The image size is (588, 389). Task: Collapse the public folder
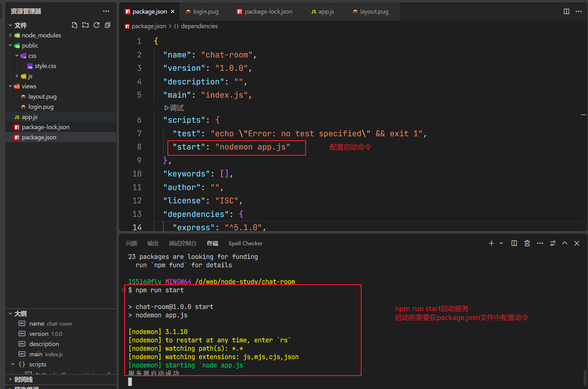[x=61, y=45]
